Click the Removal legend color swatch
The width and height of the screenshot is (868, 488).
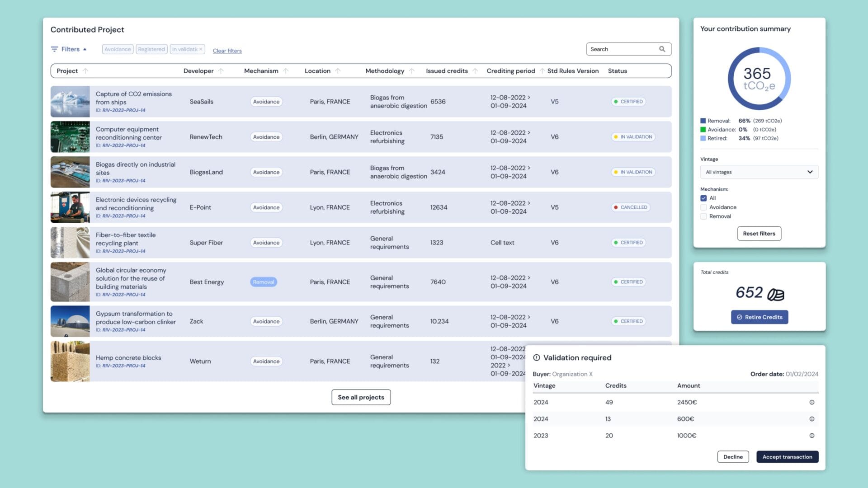[703, 121]
